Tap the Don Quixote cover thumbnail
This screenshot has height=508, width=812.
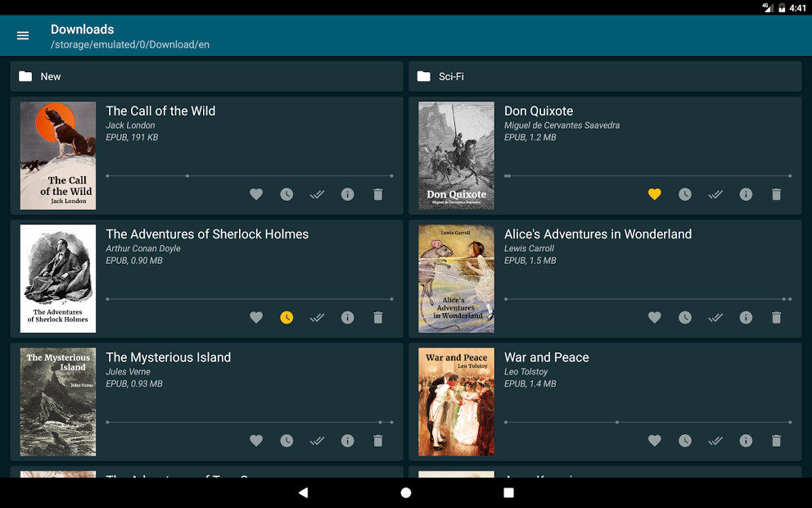(x=456, y=156)
